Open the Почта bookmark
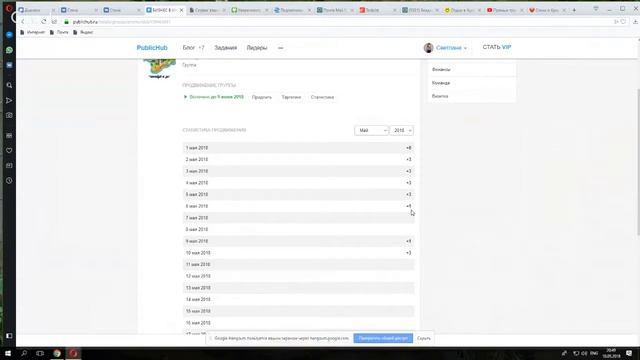Image resolution: width=640 pixels, height=360 pixels. pos(59,32)
